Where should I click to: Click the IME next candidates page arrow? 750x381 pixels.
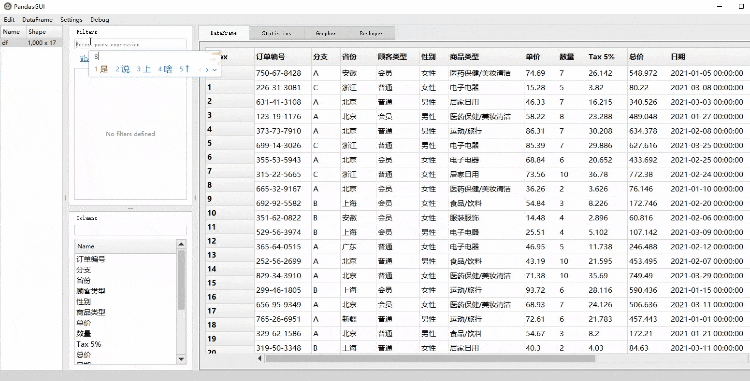point(207,70)
